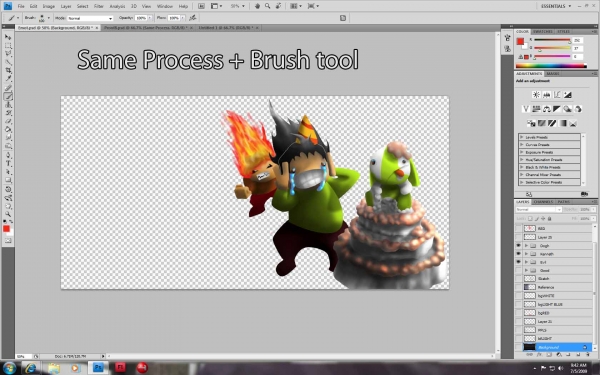Enable airbrush mode in options bar
The width and height of the screenshot is (600, 375).
(193, 18)
